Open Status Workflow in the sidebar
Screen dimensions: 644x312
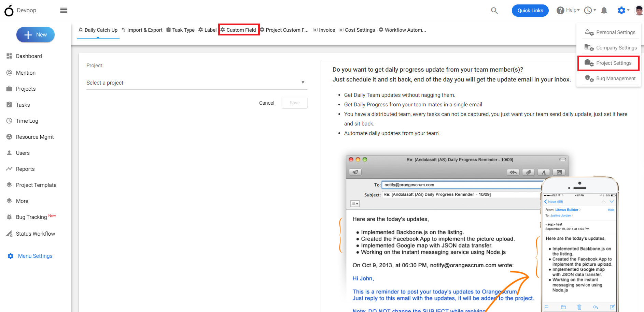pos(36,234)
